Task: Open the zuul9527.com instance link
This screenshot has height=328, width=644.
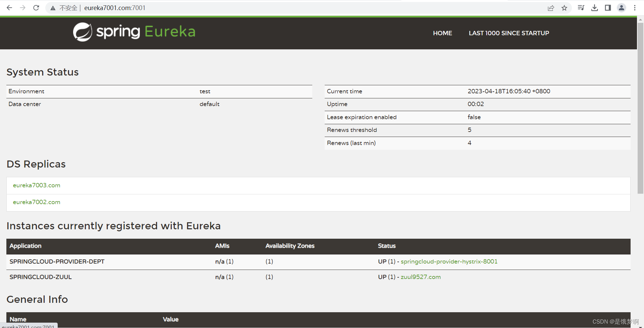Action: tap(421, 277)
